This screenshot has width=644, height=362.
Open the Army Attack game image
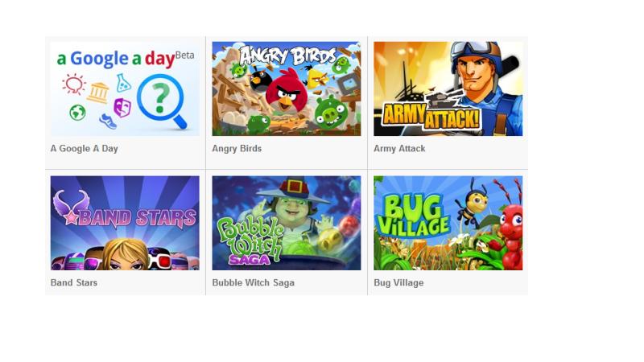(x=448, y=88)
